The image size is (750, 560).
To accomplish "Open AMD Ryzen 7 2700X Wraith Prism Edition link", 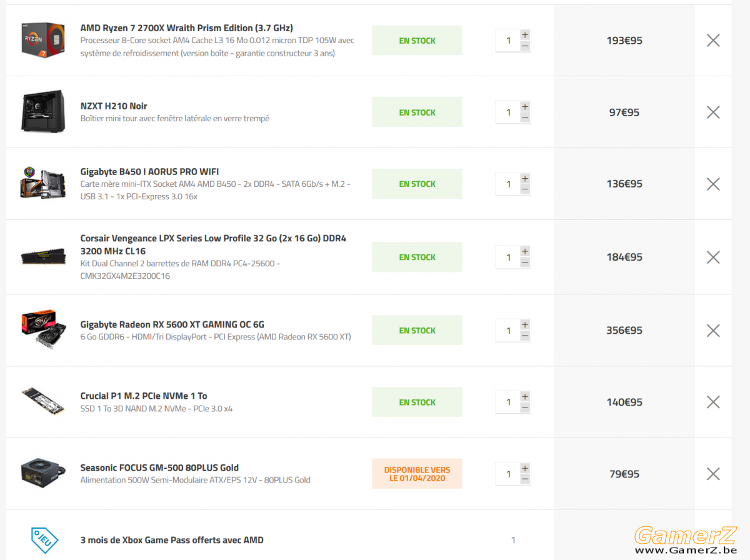I will pos(187,28).
